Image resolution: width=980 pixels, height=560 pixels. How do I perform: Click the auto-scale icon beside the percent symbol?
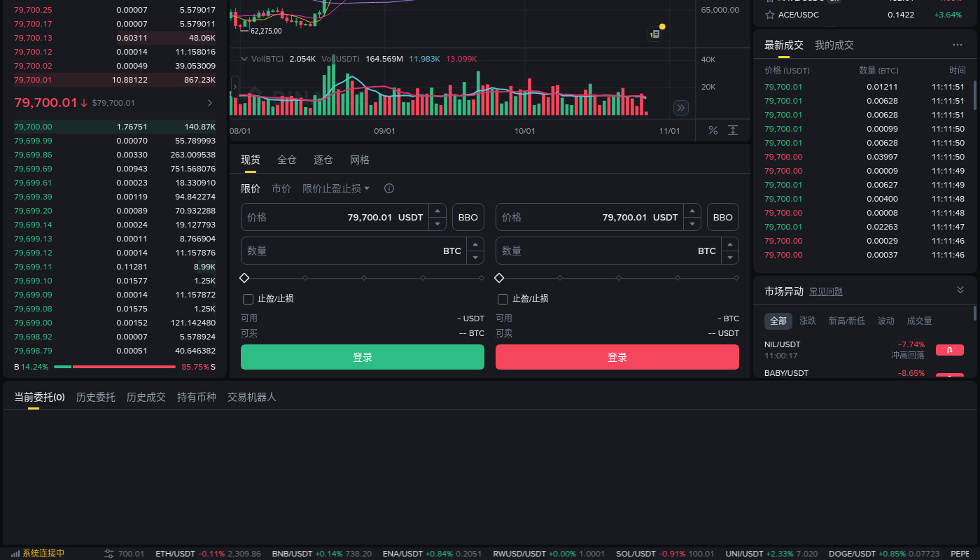[x=733, y=130]
